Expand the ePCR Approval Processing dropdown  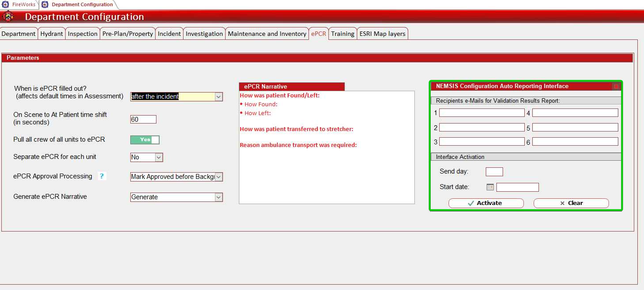(x=218, y=177)
